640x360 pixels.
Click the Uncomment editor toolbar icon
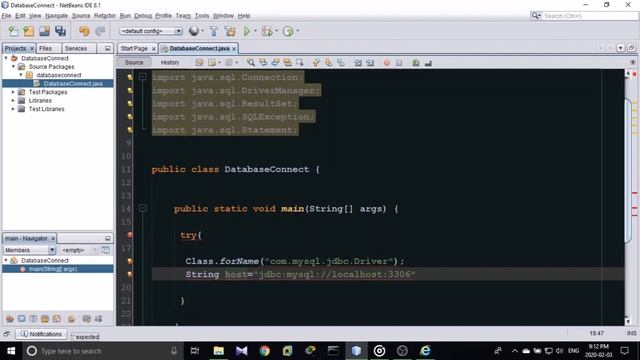coord(428,63)
